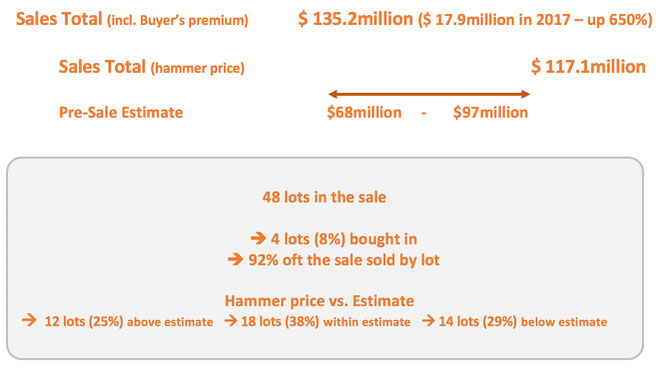The image size is (661, 378).
Task: Click the arrow before 4 lots bought in
Action: (258, 239)
